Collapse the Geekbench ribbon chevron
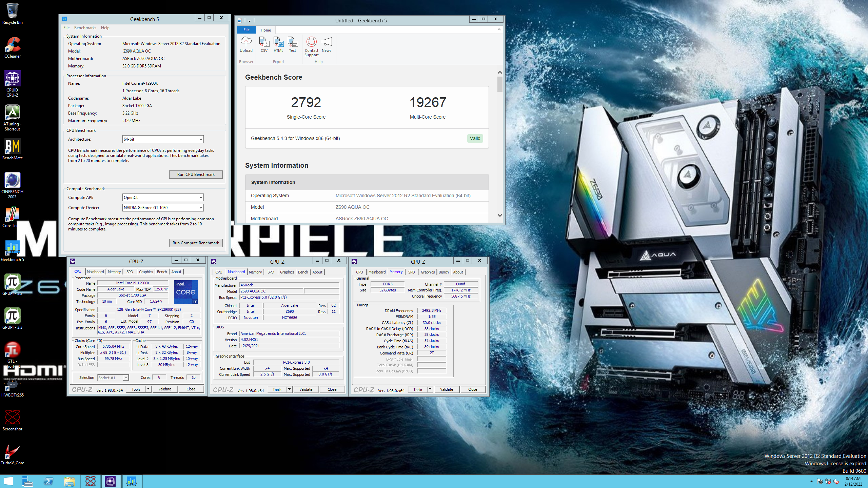 (x=499, y=29)
